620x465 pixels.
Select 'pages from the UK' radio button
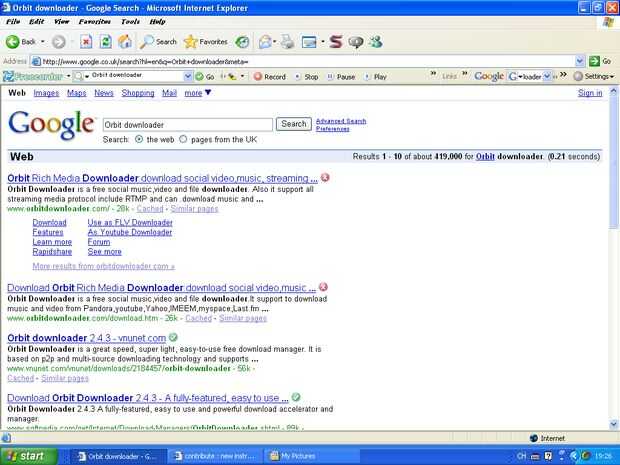point(183,139)
